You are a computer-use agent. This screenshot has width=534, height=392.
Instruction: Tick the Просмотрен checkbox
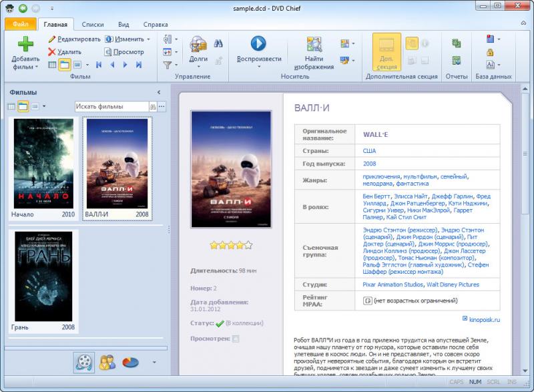click(236, 339)
